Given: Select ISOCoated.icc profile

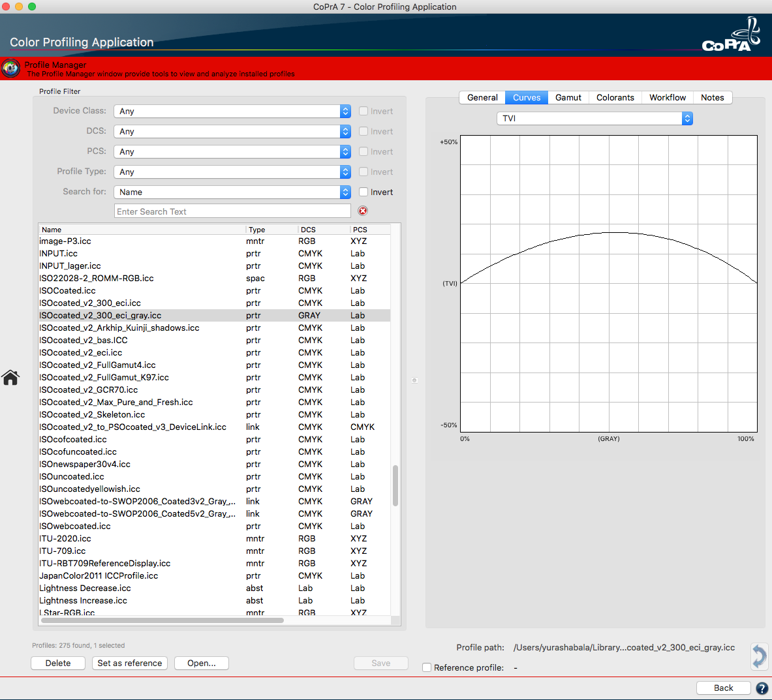Looking at the screenshot, I should pyautogui.click(x=215, y=290).
